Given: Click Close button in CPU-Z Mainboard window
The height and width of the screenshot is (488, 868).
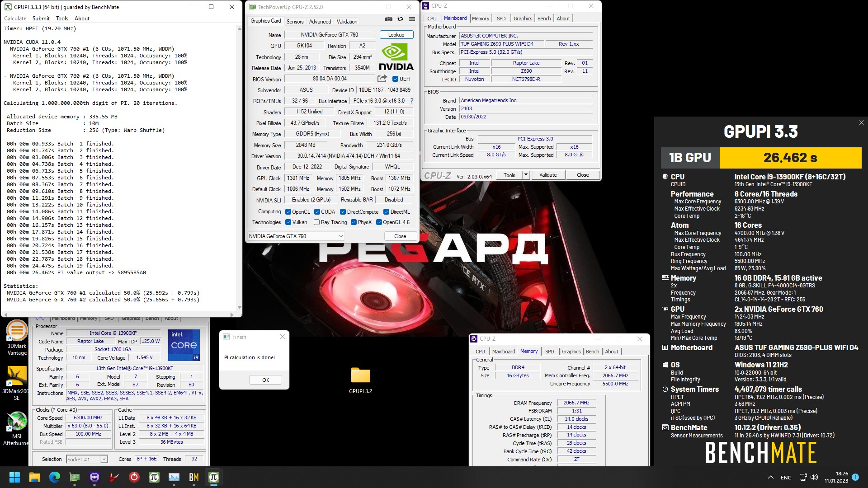Looking at the screenshot, I should coord(583,175).
